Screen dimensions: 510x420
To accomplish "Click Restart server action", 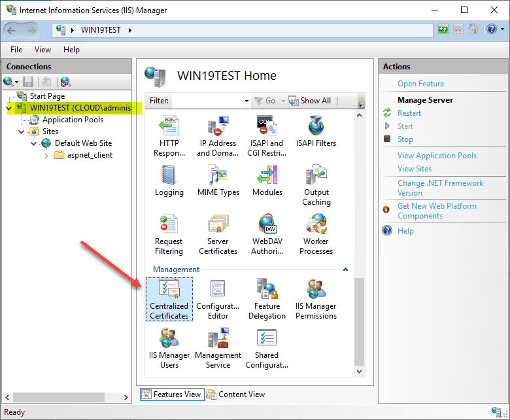I will point(409,113).
